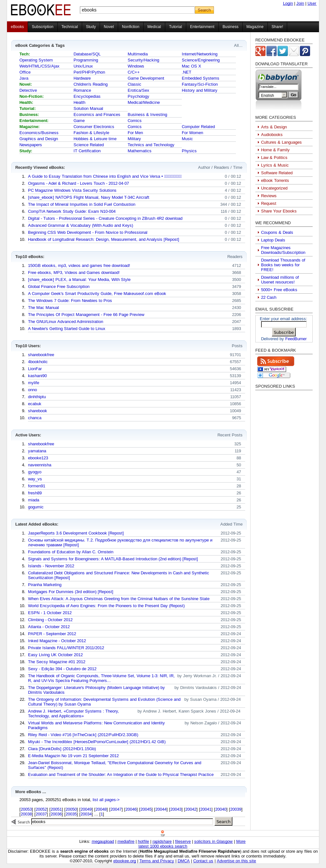Open Coupons & Deals recommendation
326x868 pixels.
(x=277, y=233)
